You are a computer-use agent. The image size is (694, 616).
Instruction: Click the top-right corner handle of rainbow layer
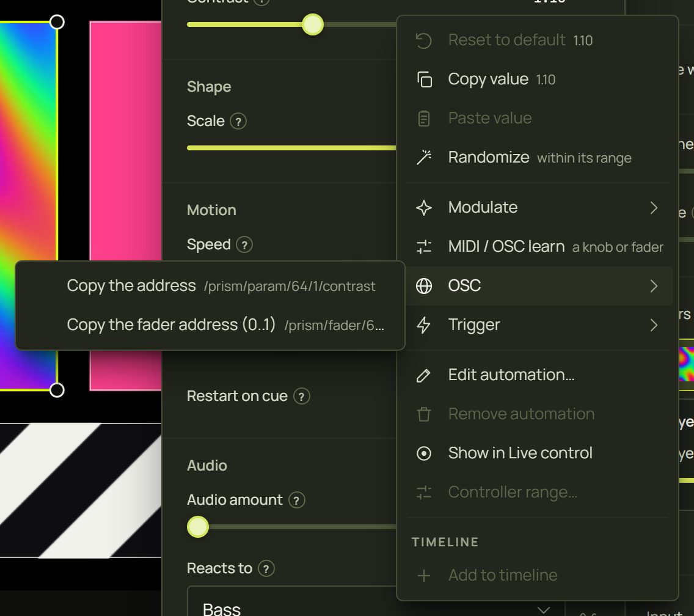57,22
